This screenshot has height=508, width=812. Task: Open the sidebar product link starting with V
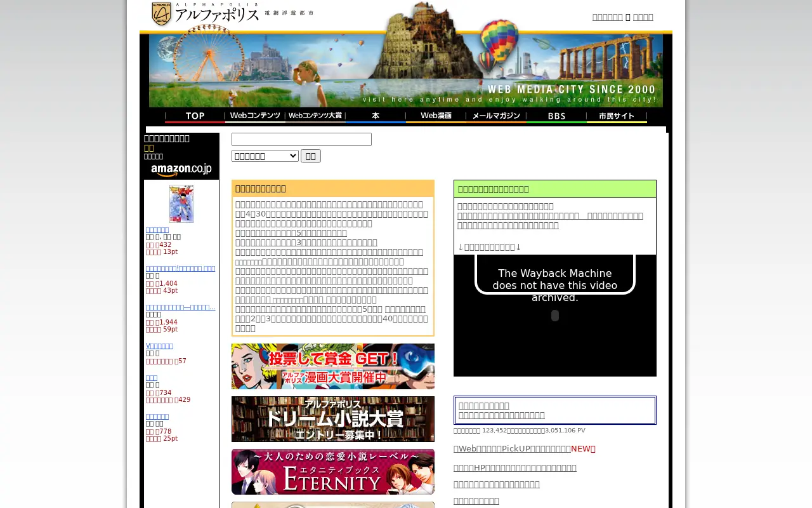click(x=159, y=346)
